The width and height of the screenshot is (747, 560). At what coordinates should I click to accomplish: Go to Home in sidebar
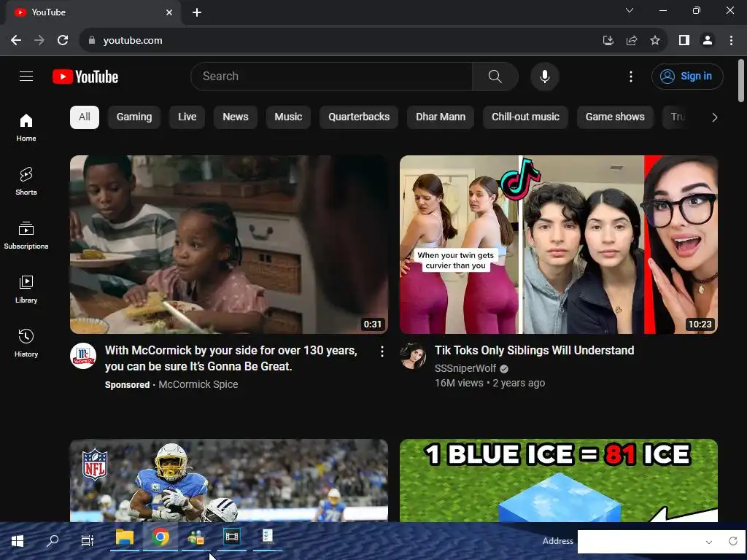pyautogui.click(x=26, y=127)
